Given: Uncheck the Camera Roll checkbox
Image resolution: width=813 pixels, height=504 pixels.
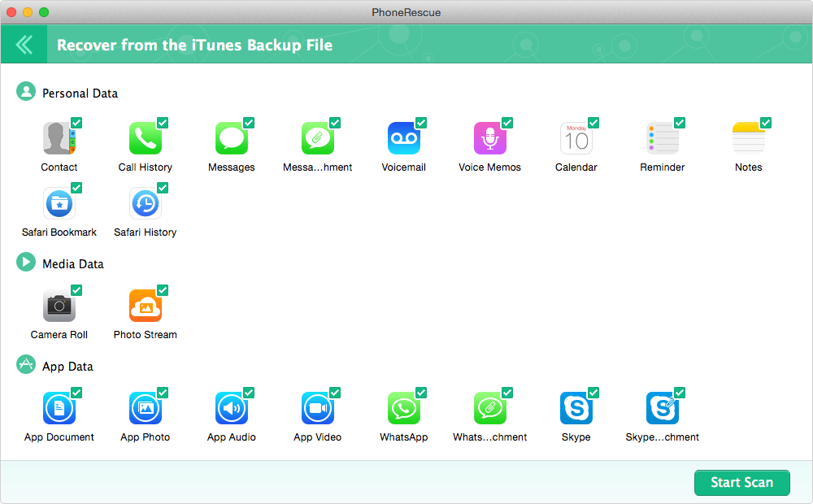Looking at the screenshot, I should (76, 290).
